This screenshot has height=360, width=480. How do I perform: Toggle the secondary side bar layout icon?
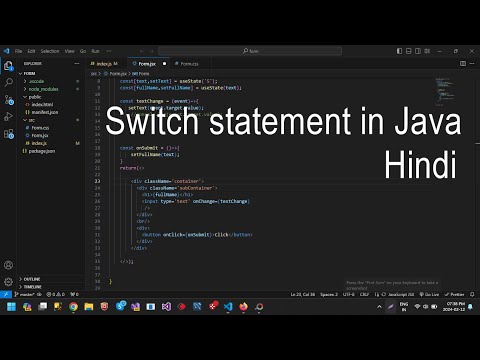click(418, 51)
